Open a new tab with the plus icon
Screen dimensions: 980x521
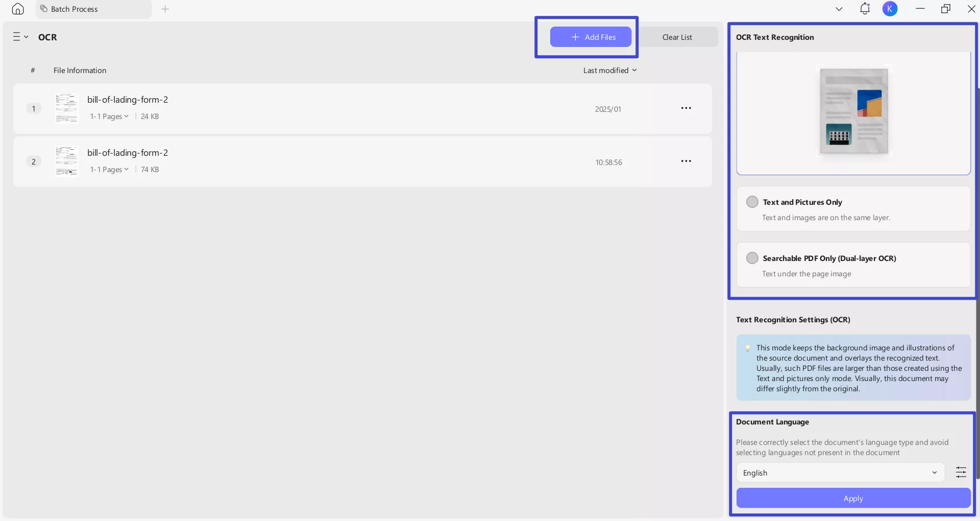[x=165, y=9]
